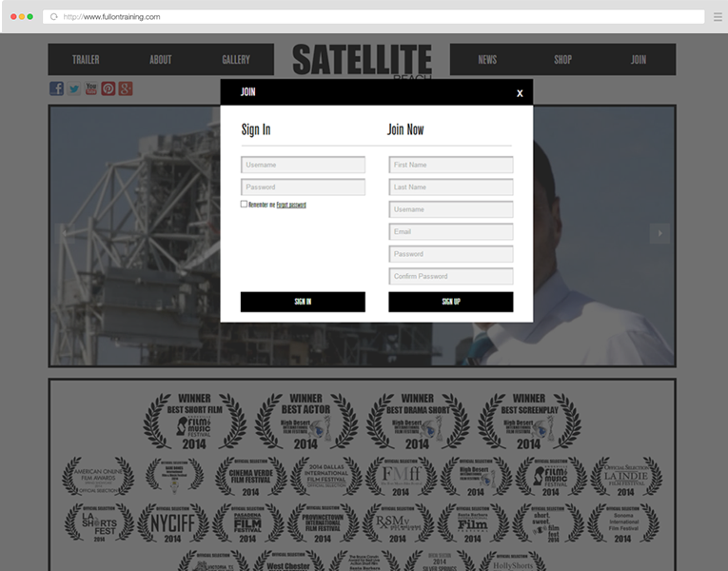Tick the Remember me checkbox
Image resolution: width=728 pixels, height=571 pixels.
pos(244,204)
